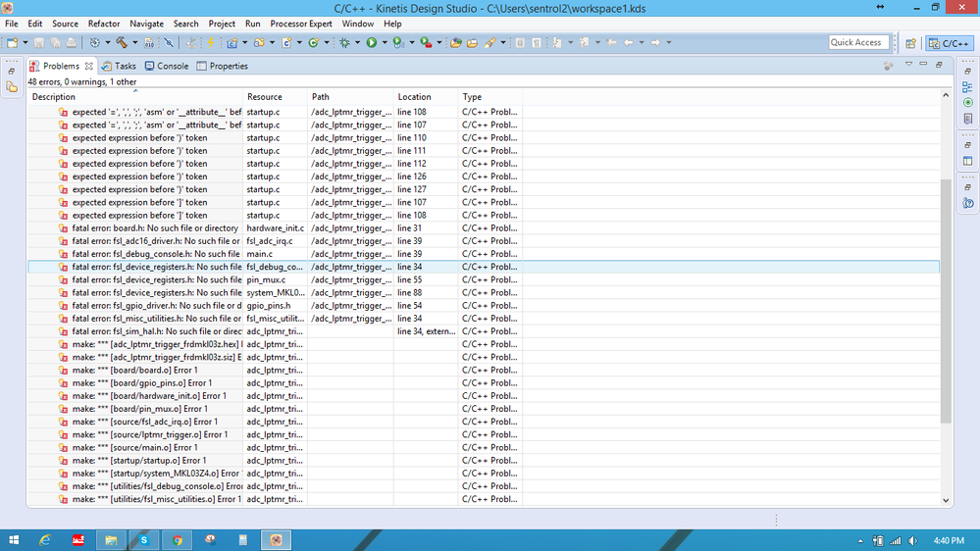Select error 'fatal error: board.h: No such file'

[x=483, y=228]
